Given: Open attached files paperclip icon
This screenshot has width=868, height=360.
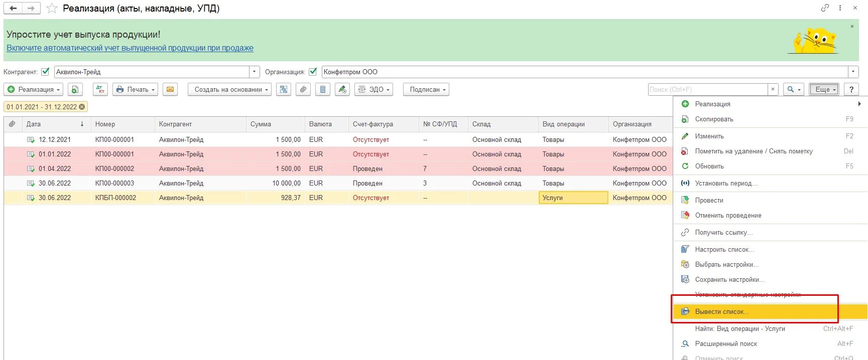Looking at the screenshot, I should (303, 89).
